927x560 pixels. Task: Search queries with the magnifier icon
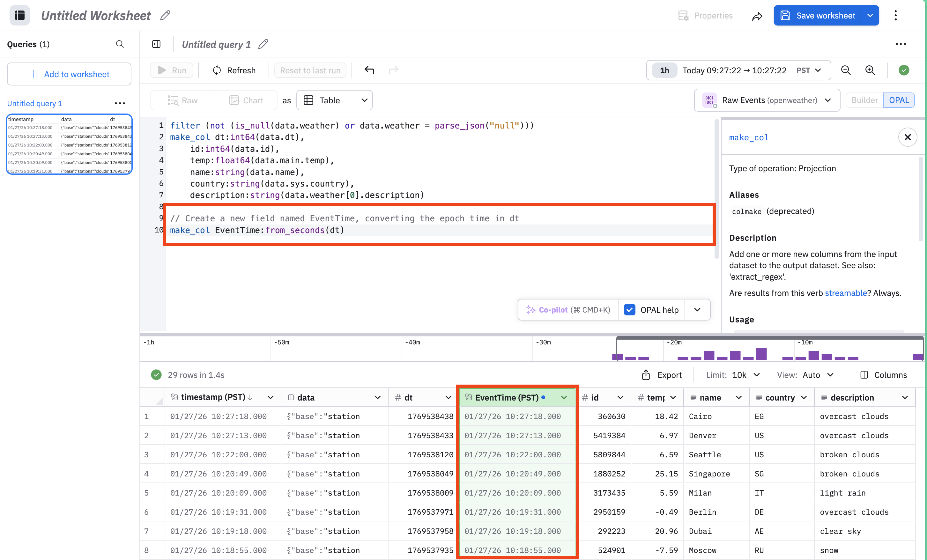point(120,44)
